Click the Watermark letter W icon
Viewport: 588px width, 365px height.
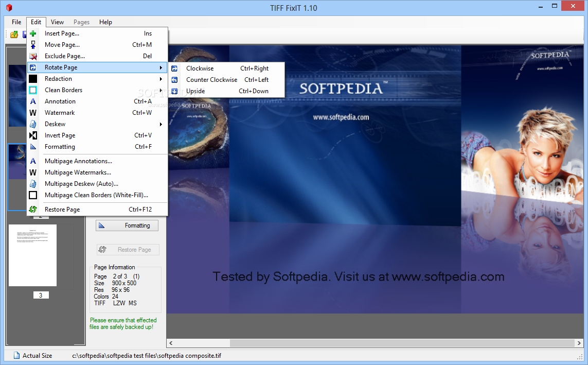(33, 113)
